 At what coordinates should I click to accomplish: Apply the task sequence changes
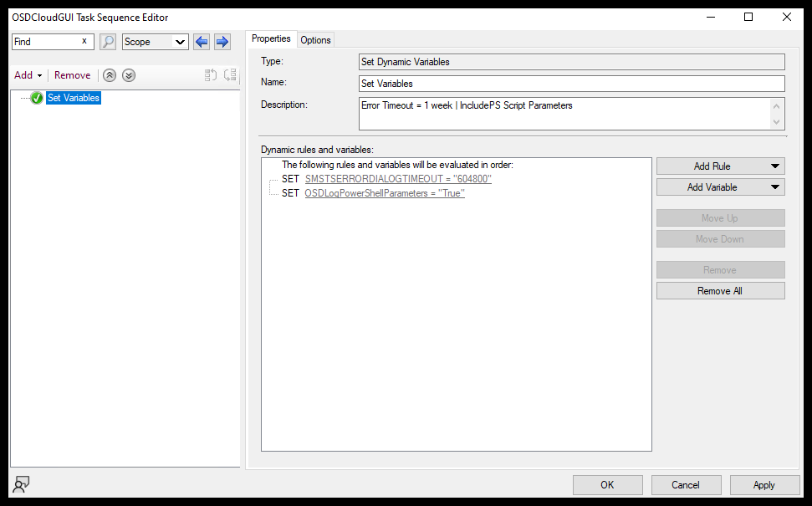click(x=764, y=484)
